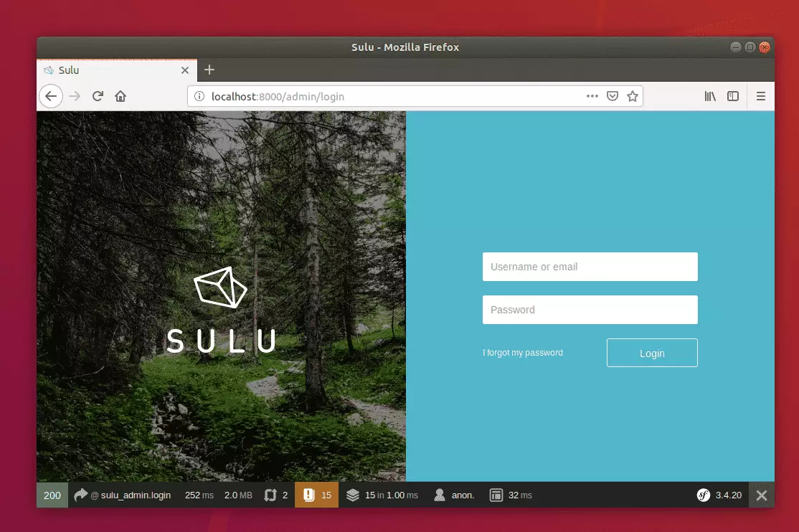Open page actions three-dot menu
This screenshot has width=799, height=532.
(592, 96)
